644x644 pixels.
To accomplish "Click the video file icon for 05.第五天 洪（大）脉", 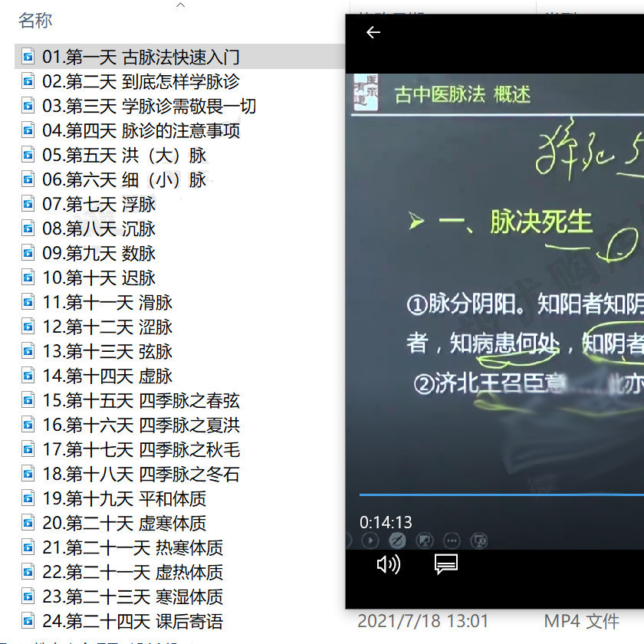I will (x=28, y=156).
